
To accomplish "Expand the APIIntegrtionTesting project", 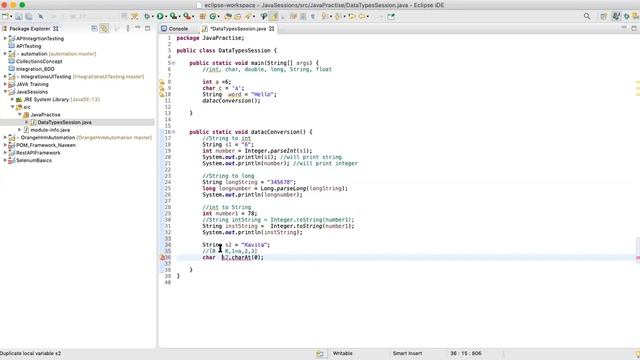I will pyautogui.click(x=5, y=38).
